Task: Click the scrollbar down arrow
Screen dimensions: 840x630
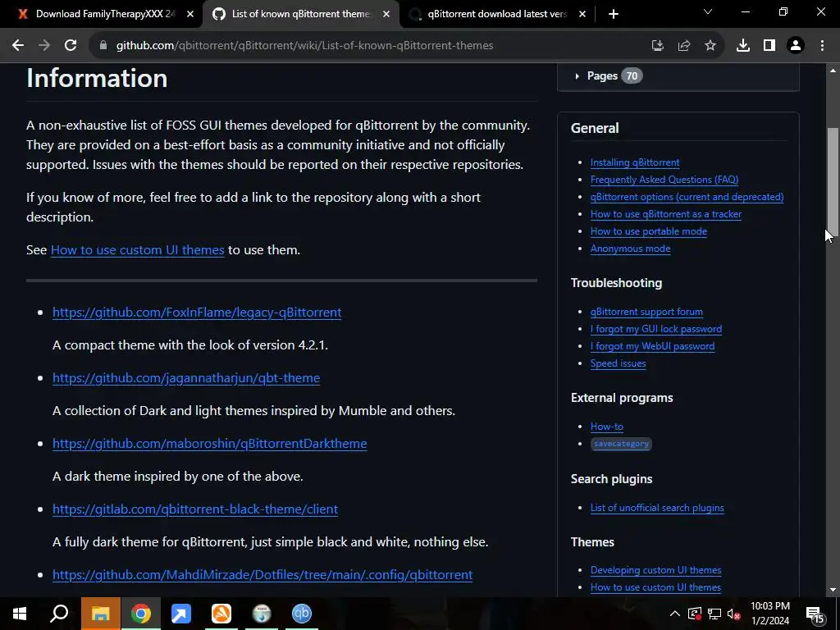Action: click(833, 591)
